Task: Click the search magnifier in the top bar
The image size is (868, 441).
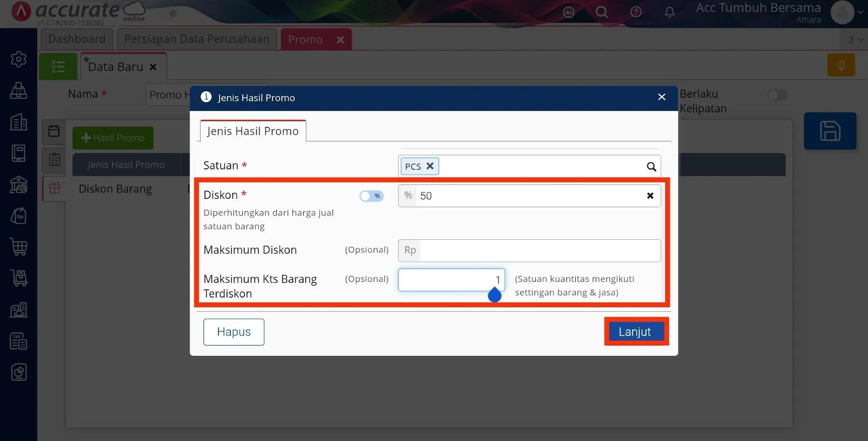Action: point(601,12)
